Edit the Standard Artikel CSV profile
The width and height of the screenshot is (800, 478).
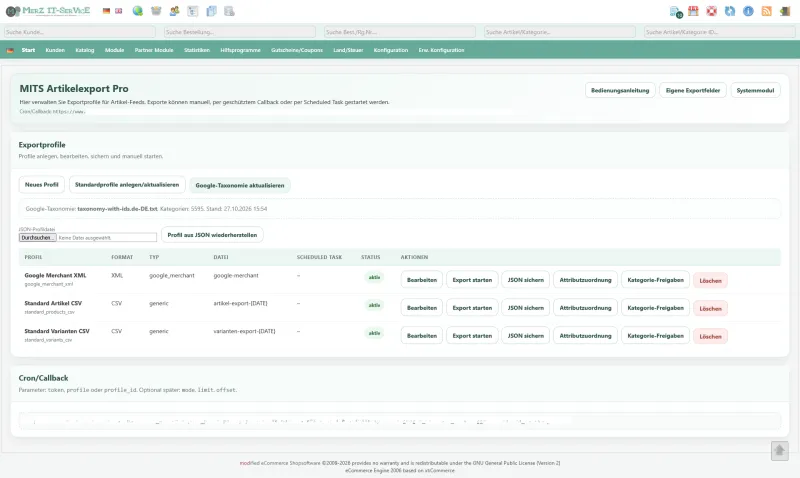pos(422,308)
